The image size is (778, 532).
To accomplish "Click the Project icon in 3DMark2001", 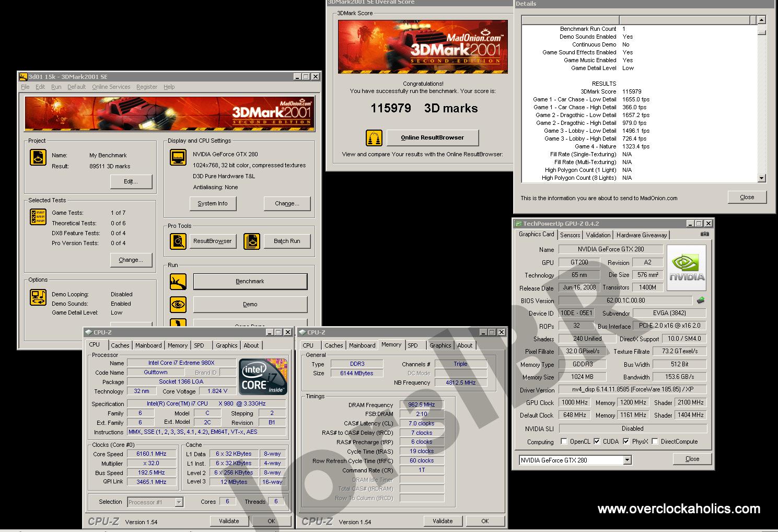I will (38, 157).
